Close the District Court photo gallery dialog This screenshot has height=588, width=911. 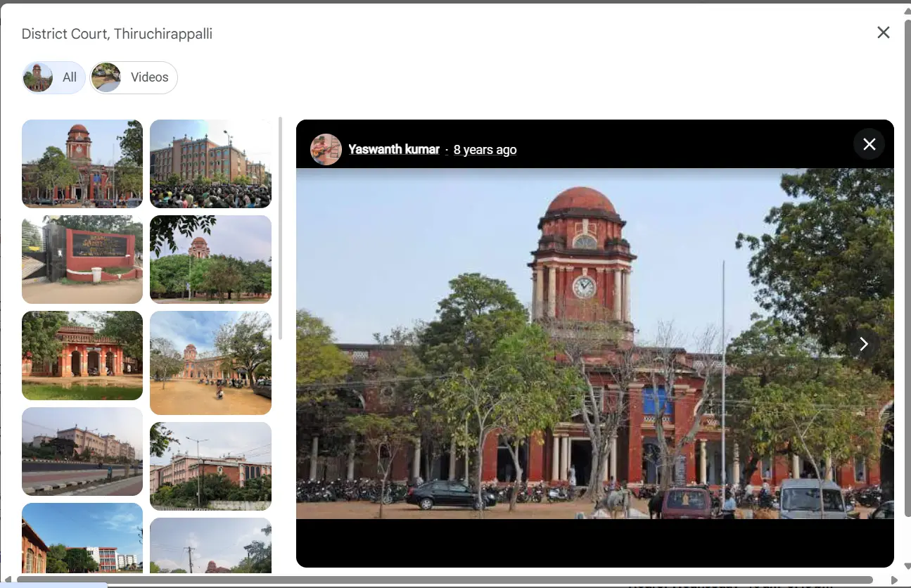pos(884,32)
